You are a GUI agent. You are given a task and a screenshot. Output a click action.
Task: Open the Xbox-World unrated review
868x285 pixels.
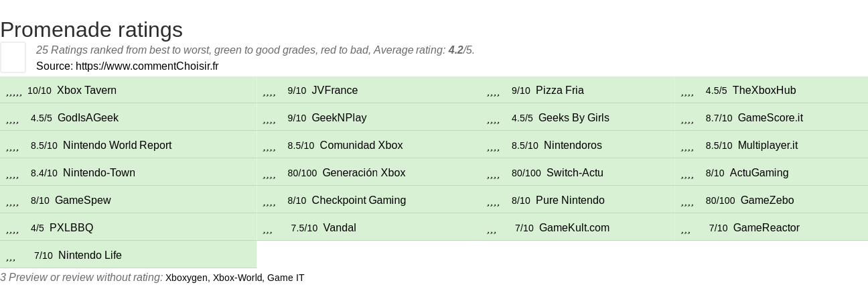237,278
